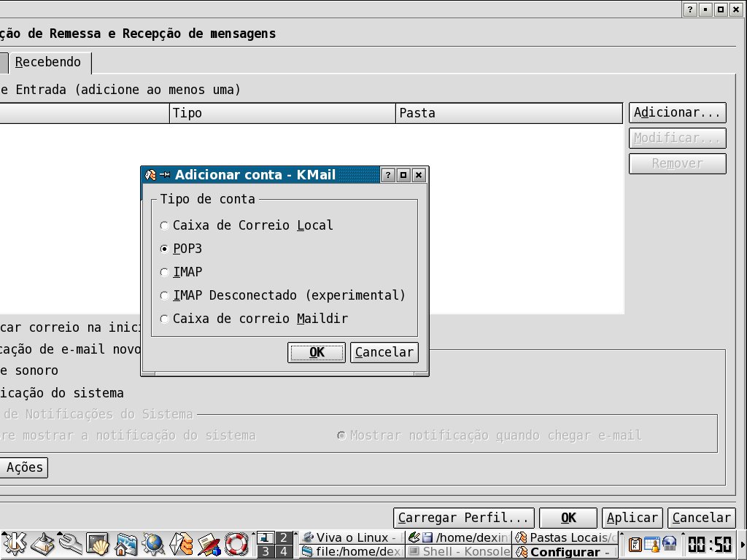
Task: Switch to virtual desktop 3 in pager
Action: click(266, 551)
